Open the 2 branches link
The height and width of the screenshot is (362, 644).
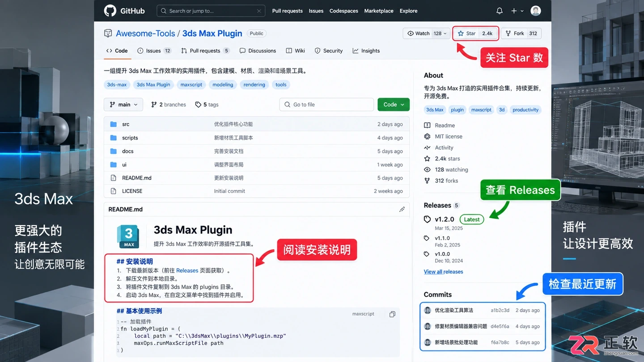(x=169, y=105)
